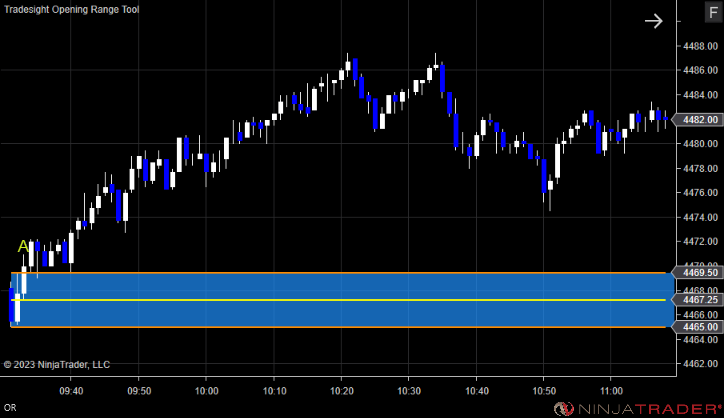Click the 10:10 time axis label
The image size is (724, 418).
274,391
